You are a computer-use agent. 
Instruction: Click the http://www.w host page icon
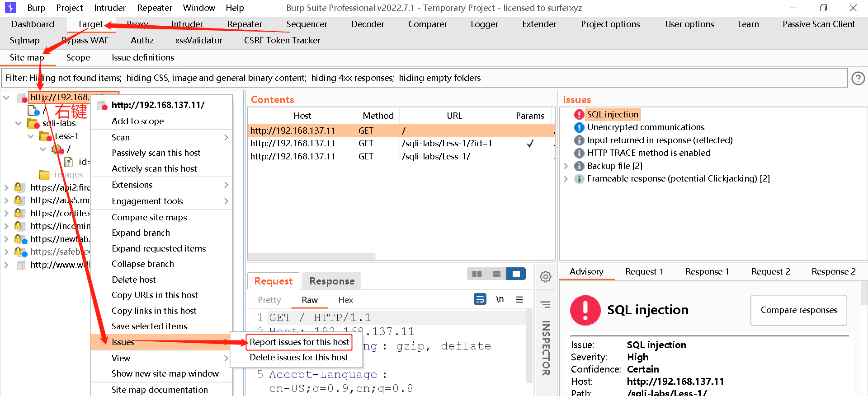[x=21, y=265]
